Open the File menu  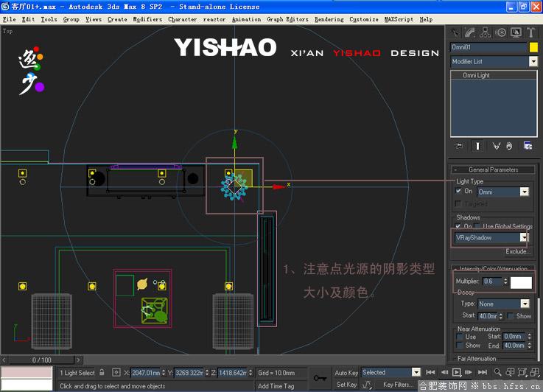click(9, 19)
